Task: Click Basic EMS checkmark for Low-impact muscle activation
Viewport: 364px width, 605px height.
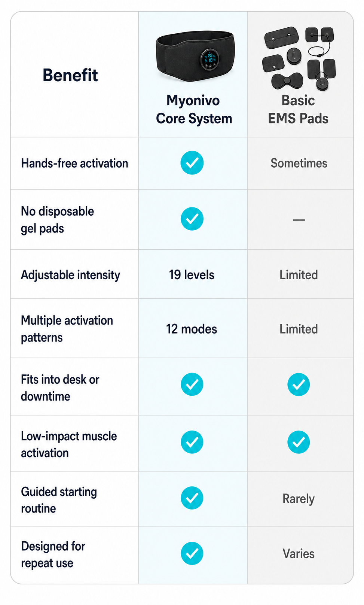Action: [299, 442]
